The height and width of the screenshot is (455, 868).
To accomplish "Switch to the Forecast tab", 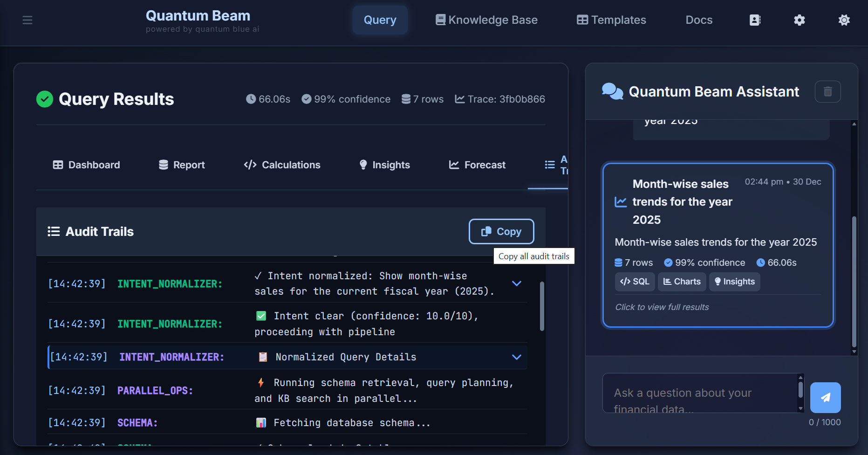I will pyautogui.click(x=477, y=165).
